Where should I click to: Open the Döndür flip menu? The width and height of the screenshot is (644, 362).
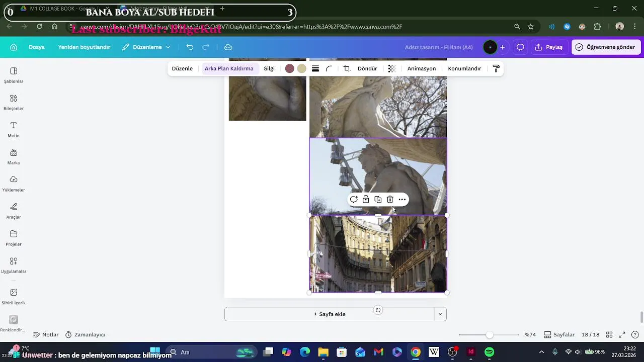(x=367, y=69)
